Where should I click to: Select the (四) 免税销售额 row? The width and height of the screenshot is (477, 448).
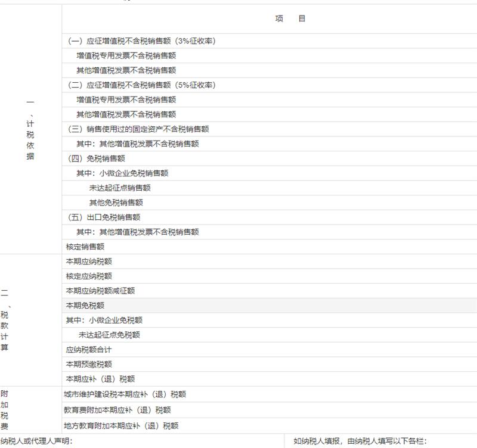click(x=97, y=158)
